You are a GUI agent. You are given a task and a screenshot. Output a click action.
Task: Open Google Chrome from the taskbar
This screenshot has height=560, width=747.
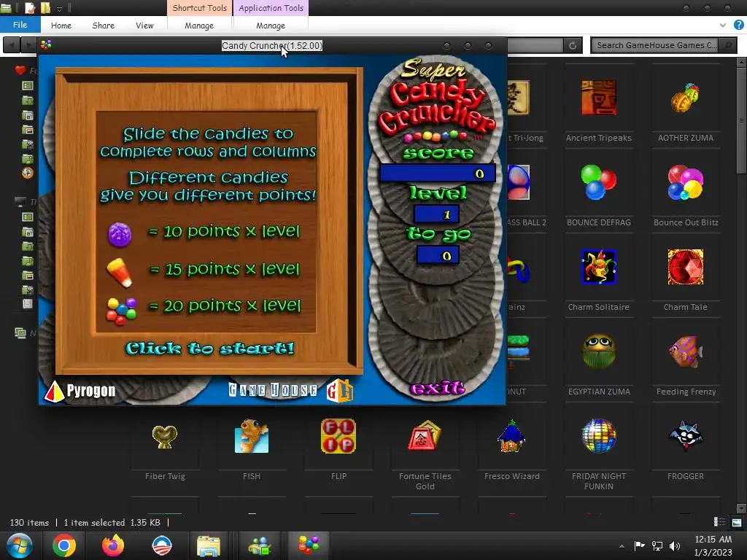click(64, 545)
